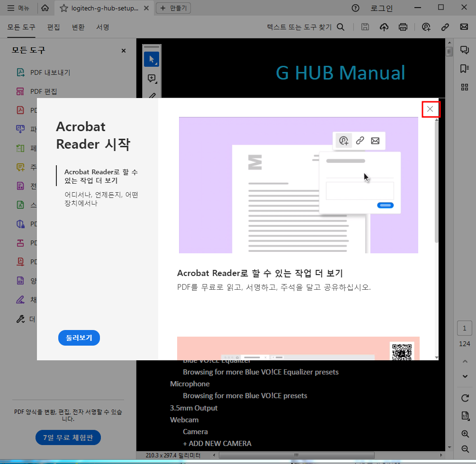Open the comments panel

click(465, 49)
